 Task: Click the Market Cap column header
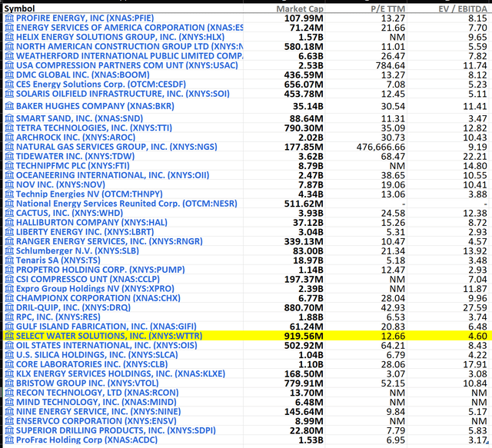pyautogui.click(x=300, y=9)
